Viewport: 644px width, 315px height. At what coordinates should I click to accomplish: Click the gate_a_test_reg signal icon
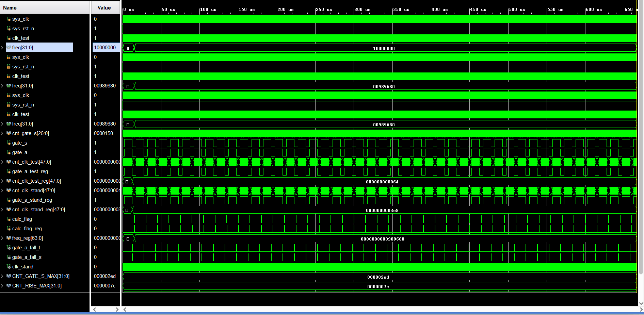point(9,171)
